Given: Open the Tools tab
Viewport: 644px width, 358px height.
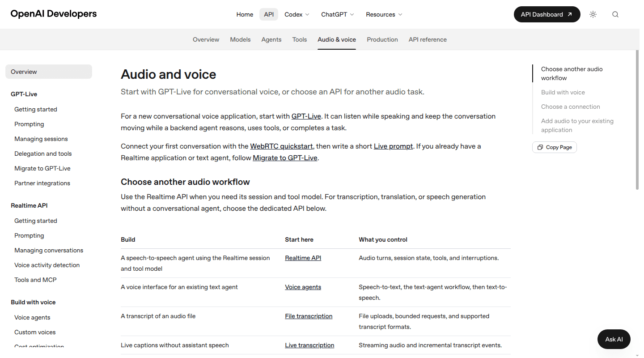Looking at the screenshot, I should tap(300, 39).
